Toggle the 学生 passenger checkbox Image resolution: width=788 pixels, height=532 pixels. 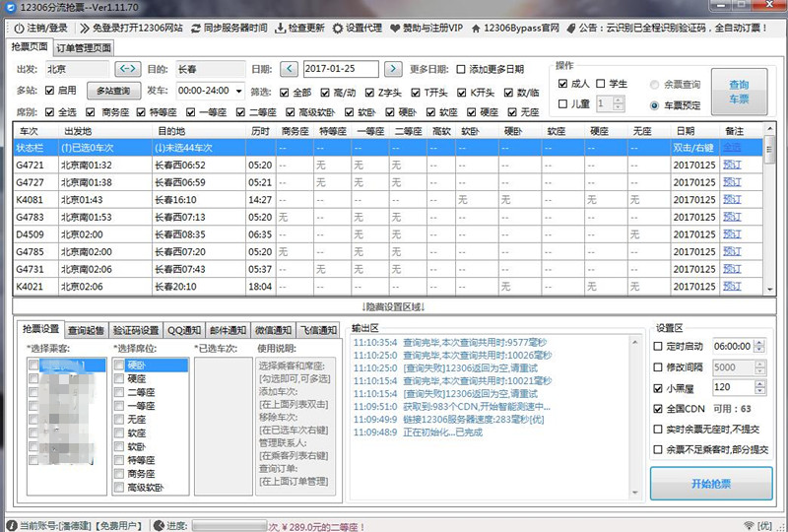point(601,84)
